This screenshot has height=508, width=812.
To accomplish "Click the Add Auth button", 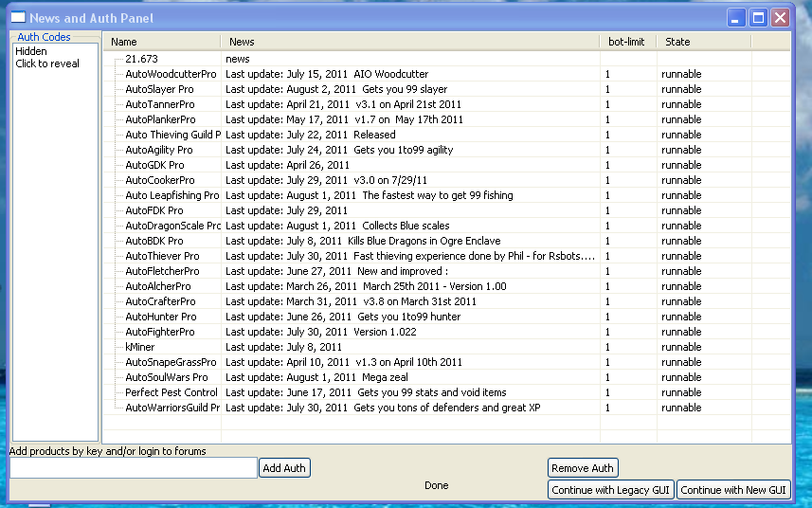I will 284,468.
